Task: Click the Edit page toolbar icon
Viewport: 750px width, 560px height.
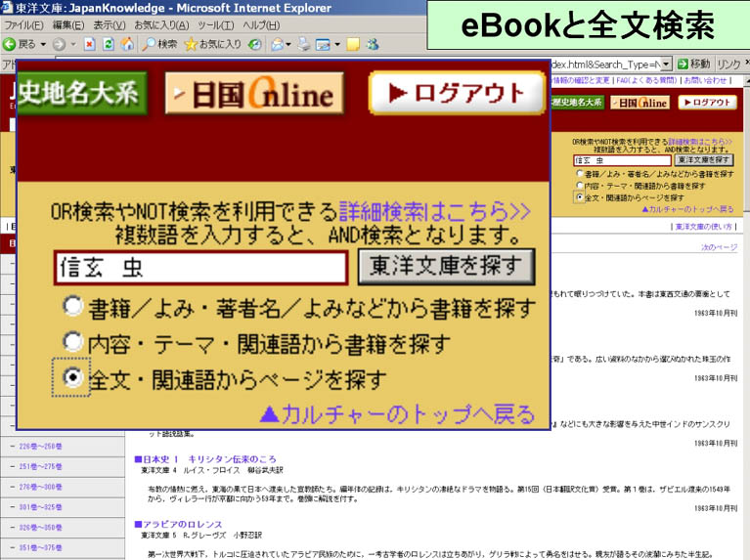Action: point(323,45)
